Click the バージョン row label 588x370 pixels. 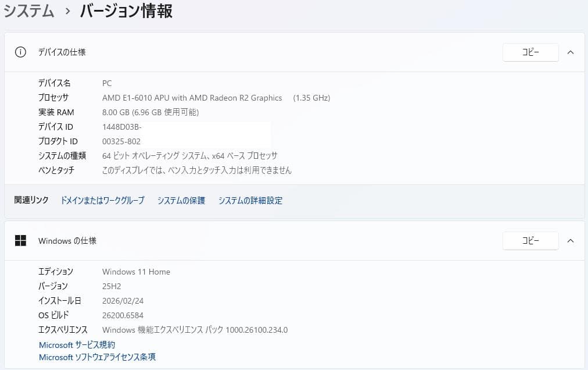pyautogui.click(x=53, y=286)
